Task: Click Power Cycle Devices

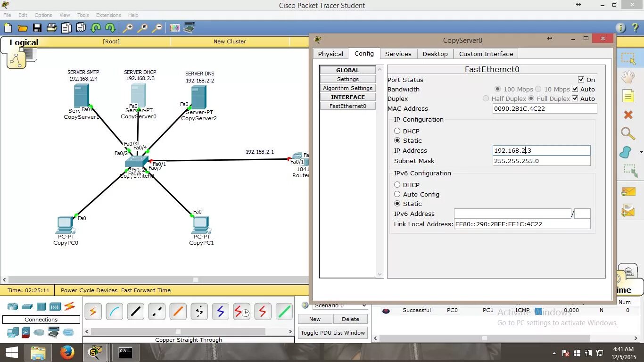Action: (x=89, y=290)
